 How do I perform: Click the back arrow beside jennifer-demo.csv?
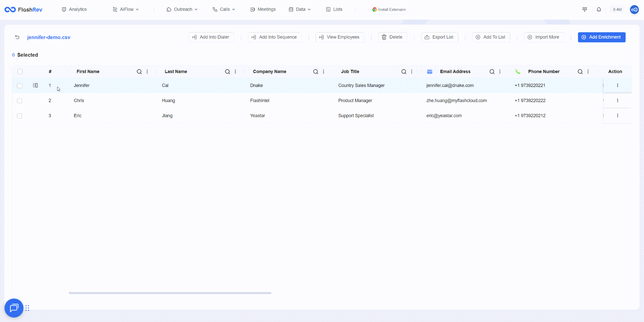[17, 37]
